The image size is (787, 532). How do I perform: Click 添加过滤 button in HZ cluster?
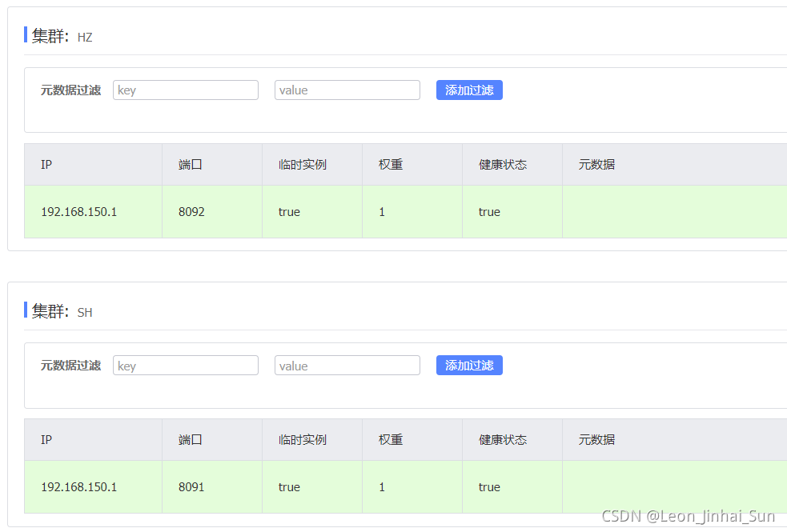469,90
